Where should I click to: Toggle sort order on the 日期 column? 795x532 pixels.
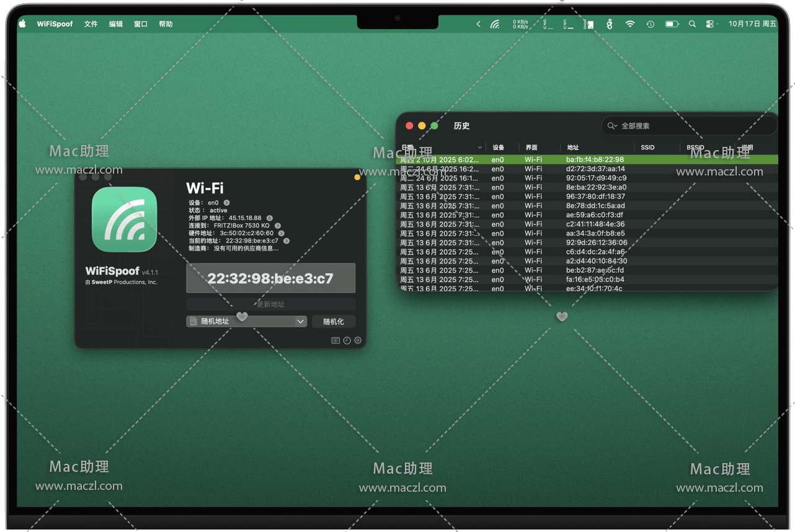pos(479,148)
